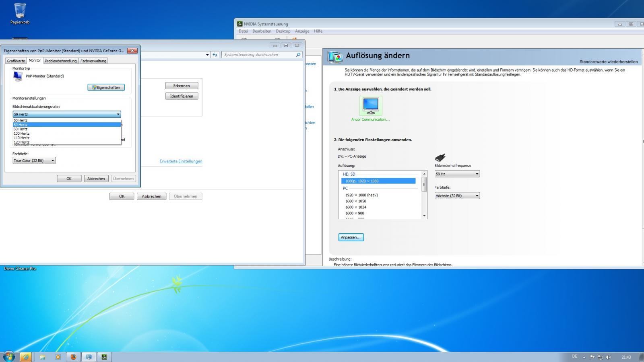This screenshot has width=644, height=362.
Task: Click Abbrechen in display settings window
Action: 151,196
